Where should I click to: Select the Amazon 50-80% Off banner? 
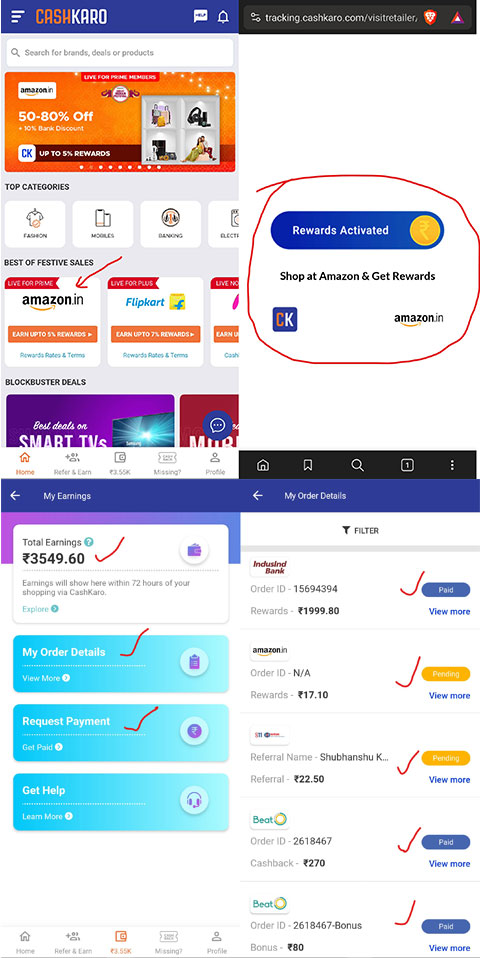120,122
